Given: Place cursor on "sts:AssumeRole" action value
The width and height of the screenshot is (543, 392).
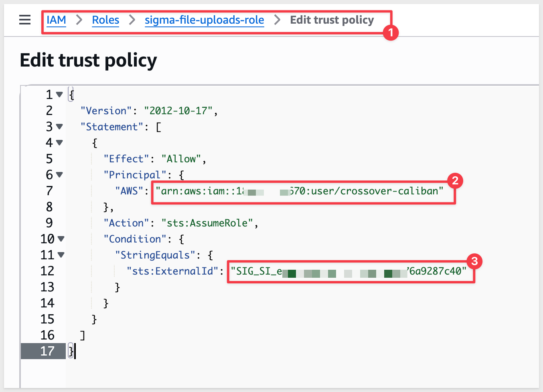Looking at the screenshot, I should pos(207,223).
